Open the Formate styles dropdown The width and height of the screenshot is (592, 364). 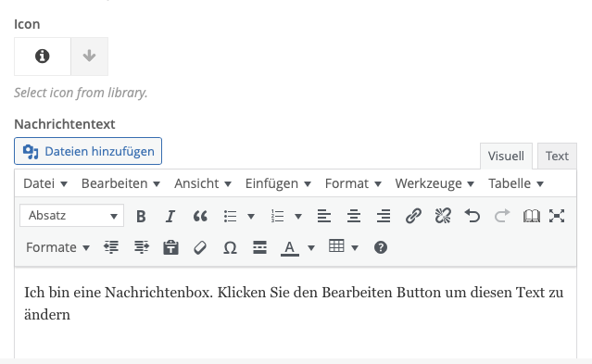click(57, 247)
